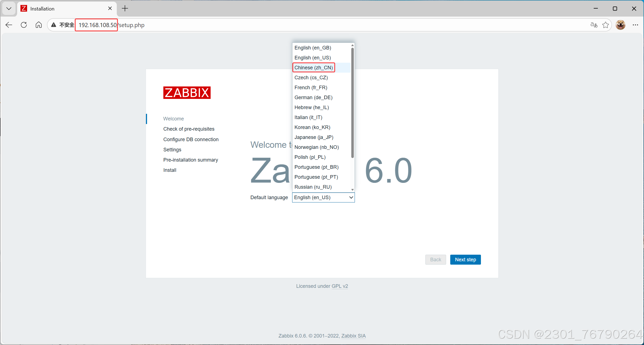
Task: Click the disabled Back button
Action: click(x=436, y=260)
